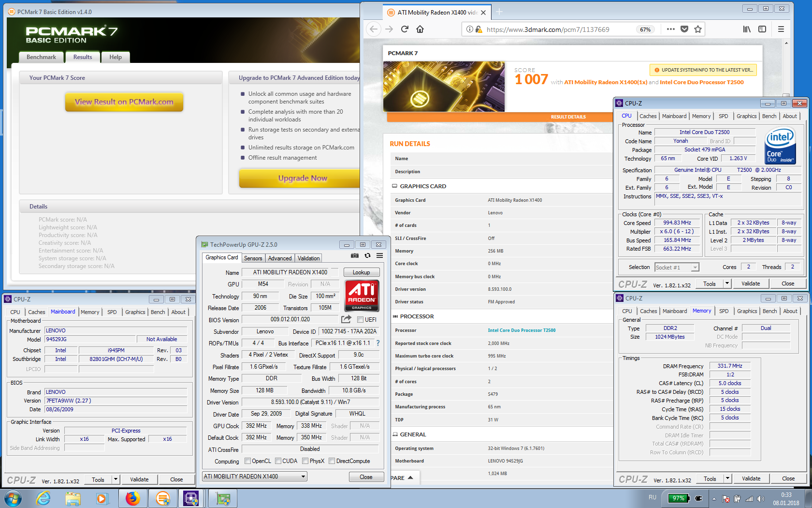Open the PCMark 7 Help tab
This screenshot has height=508, width=812.
116,57
